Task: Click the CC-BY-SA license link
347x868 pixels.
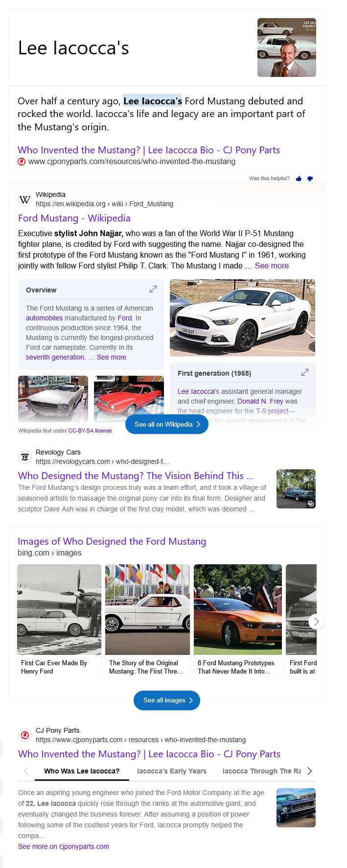Action: pyautogui.click(x=90, y=431)
